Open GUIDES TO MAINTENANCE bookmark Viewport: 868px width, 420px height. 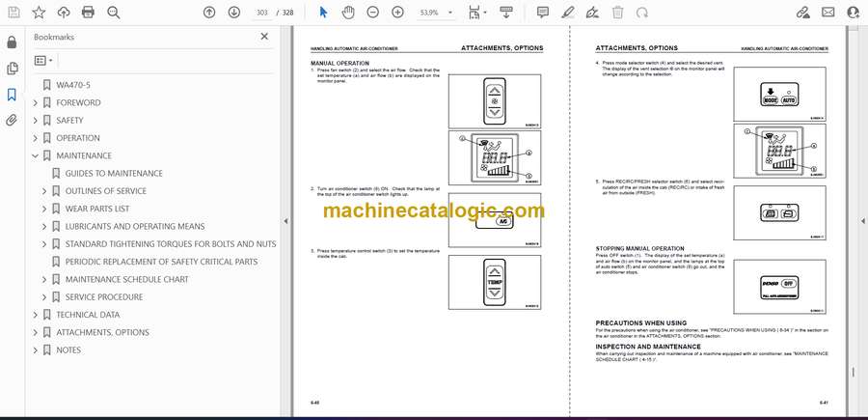(x=114, y=174)
